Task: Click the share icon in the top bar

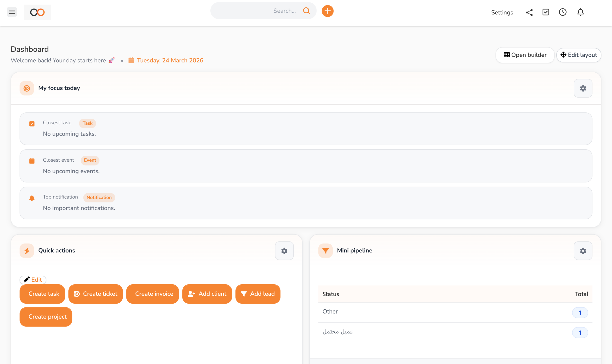Action: pos(529,12)
